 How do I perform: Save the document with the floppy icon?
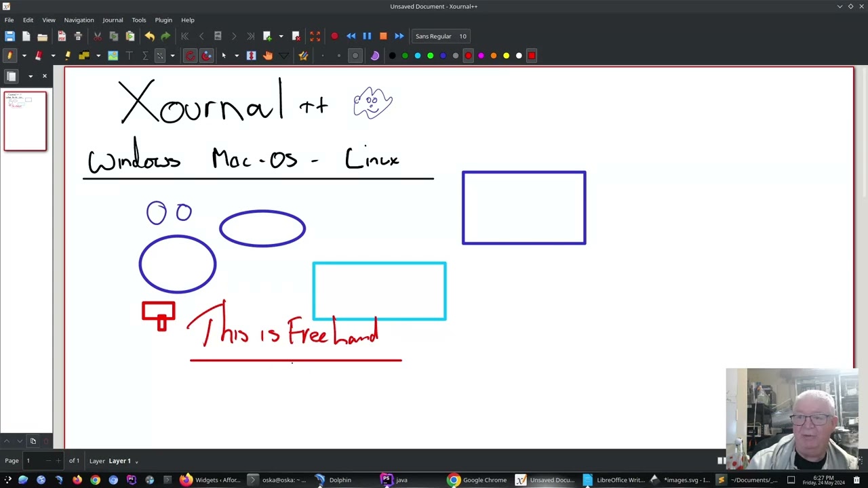tap(9, 36)
